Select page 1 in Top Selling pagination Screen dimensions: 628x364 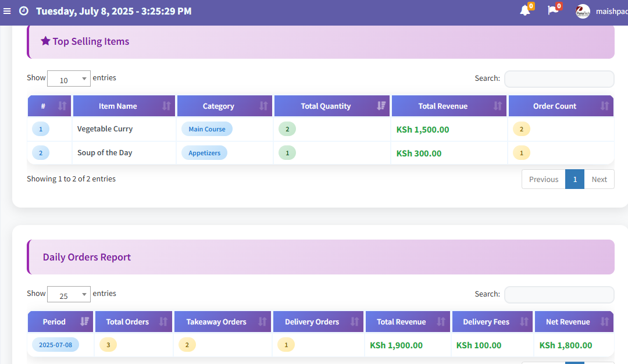[x=575, y=179]
